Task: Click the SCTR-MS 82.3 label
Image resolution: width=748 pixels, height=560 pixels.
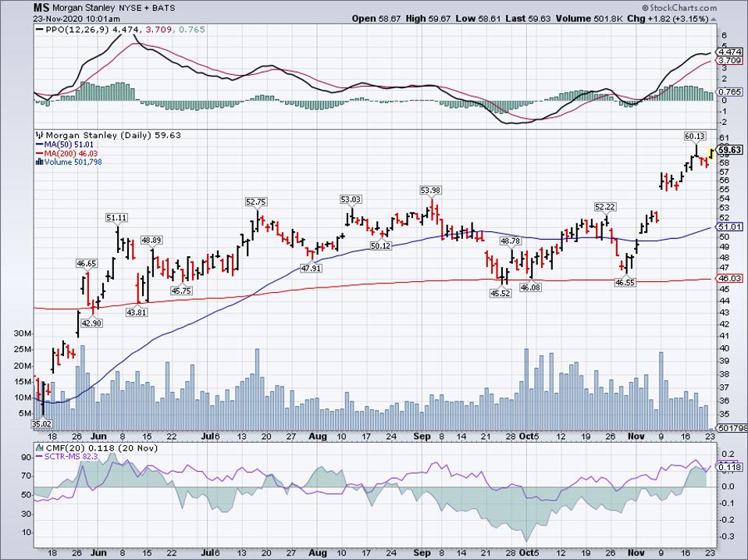Action: click(x=71, y=457)
